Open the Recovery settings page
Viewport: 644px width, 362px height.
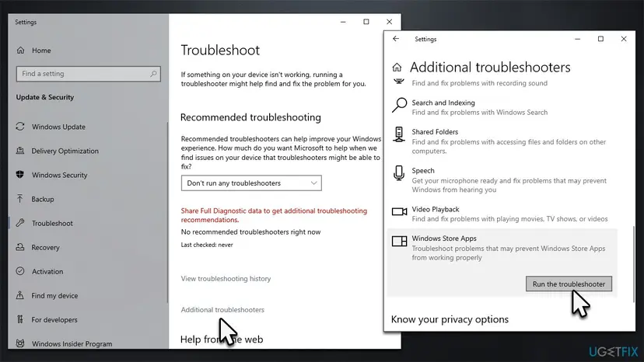click(x=46, y=248)
